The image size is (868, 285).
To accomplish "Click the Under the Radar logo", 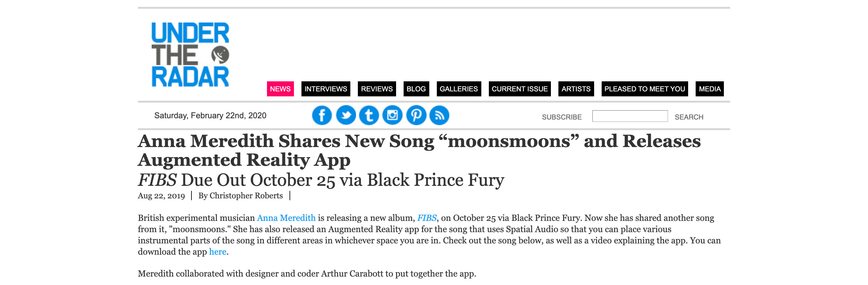I will coord(190,54).
